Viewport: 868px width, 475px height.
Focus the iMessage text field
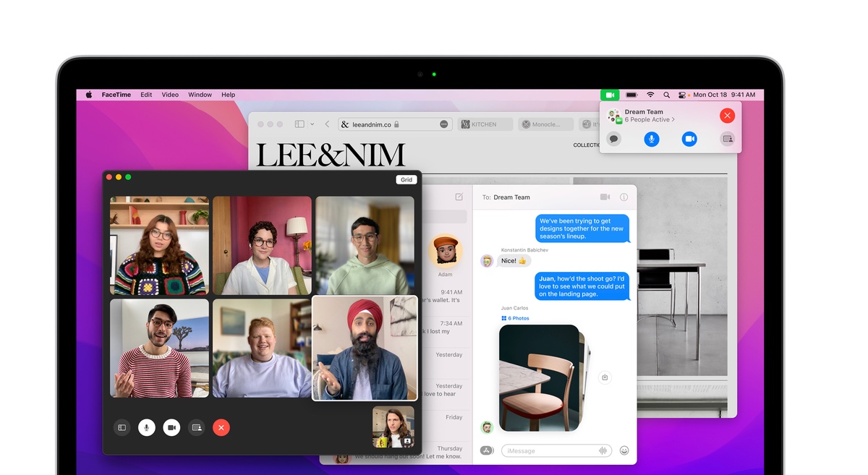click(x=556, y=450)
